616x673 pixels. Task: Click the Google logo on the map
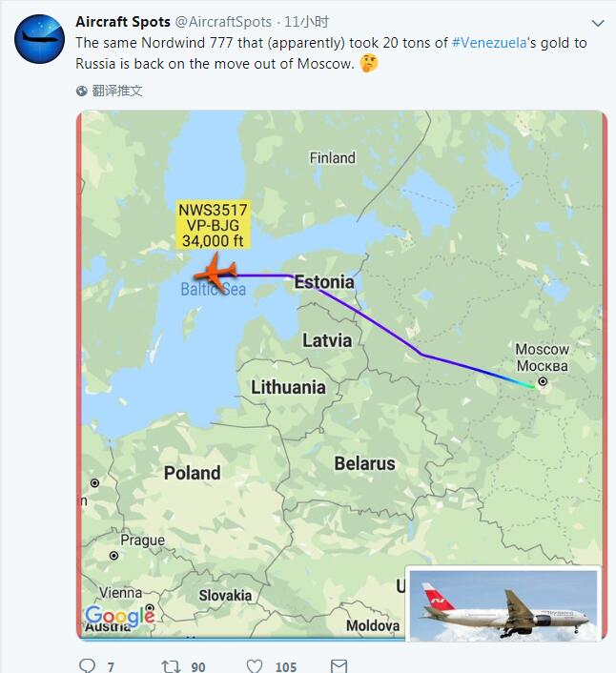pyautogui.click(x=119, y=617)
